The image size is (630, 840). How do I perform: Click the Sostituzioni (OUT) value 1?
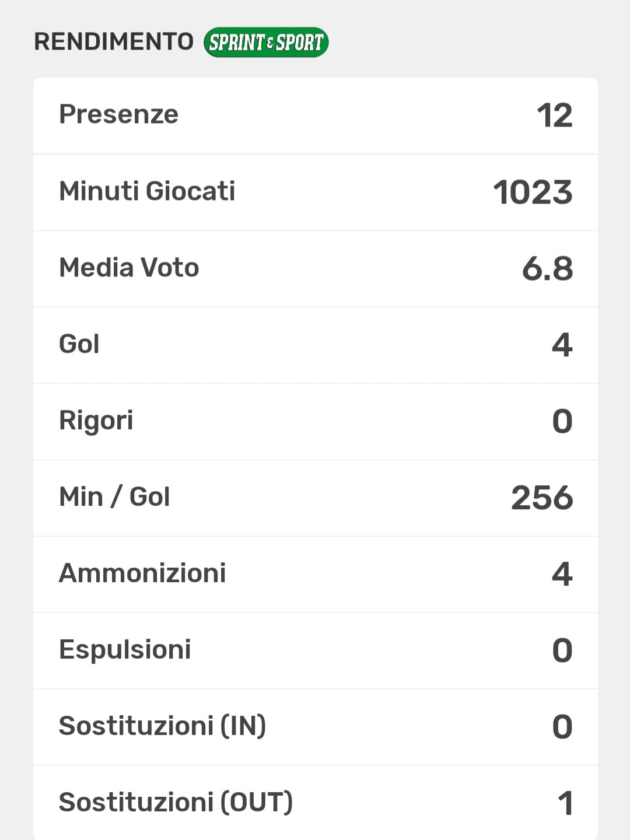point(565,803)
